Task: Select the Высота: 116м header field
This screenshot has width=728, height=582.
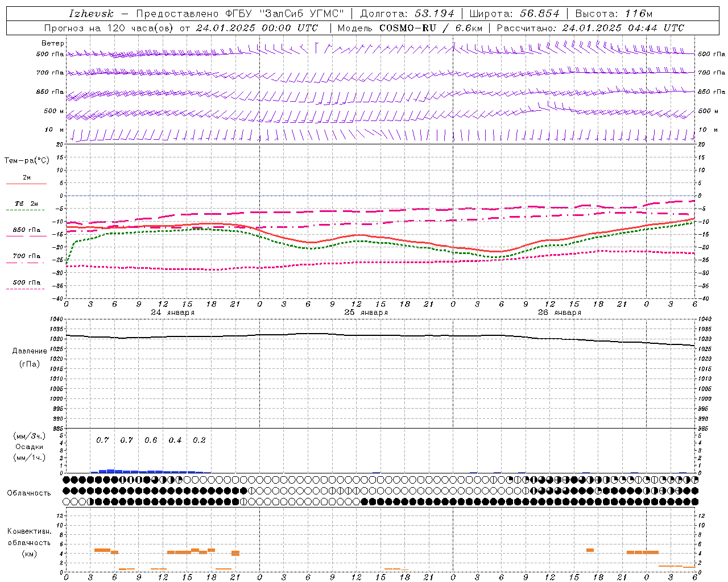Action: [x=614, y=14]
